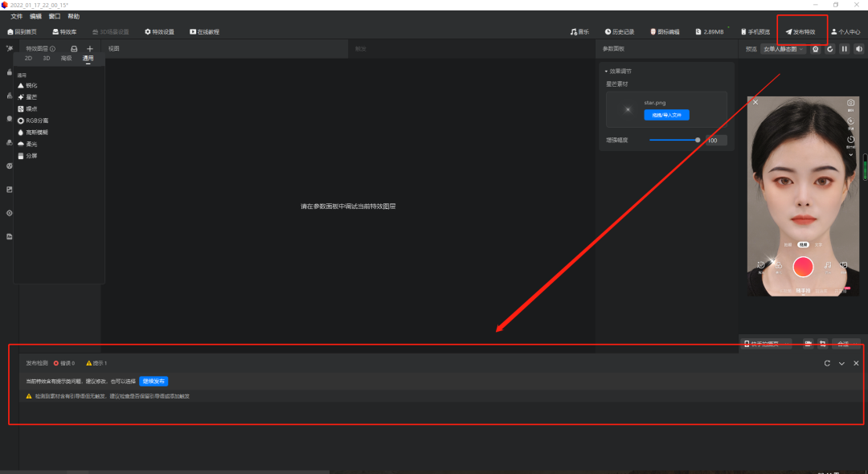Switch to the 3D effects tab
The height and width of the screenshot is (474, 868).
click(47, 59)
